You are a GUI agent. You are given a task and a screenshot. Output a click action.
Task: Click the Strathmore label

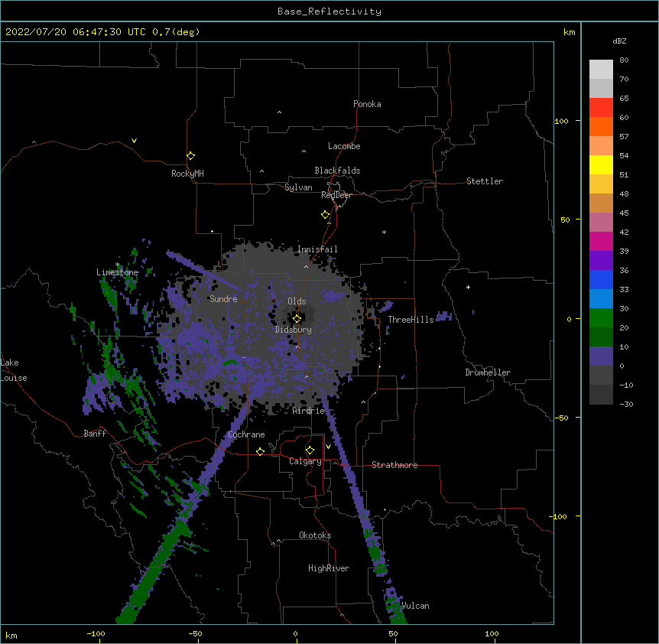click(394, 465)
